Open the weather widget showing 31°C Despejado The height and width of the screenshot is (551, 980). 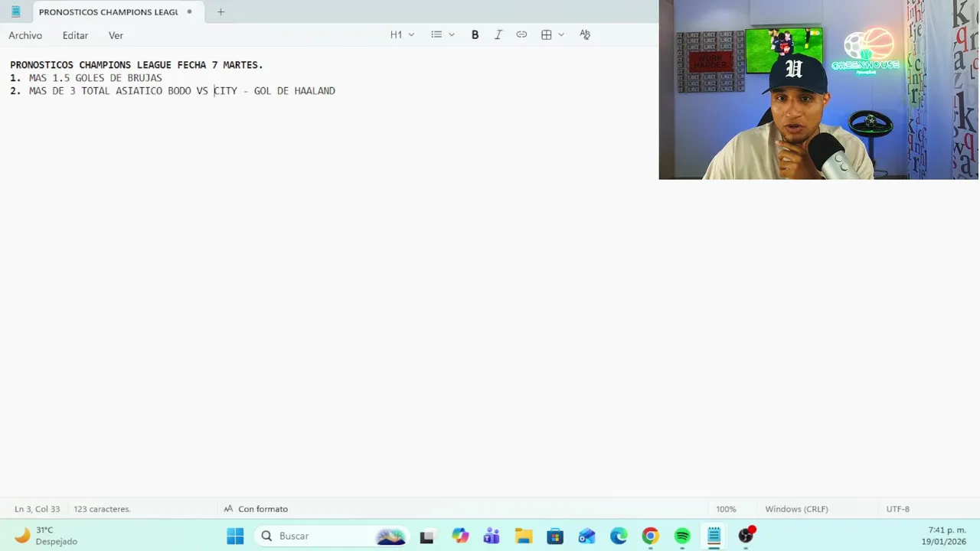coord(46,536)
